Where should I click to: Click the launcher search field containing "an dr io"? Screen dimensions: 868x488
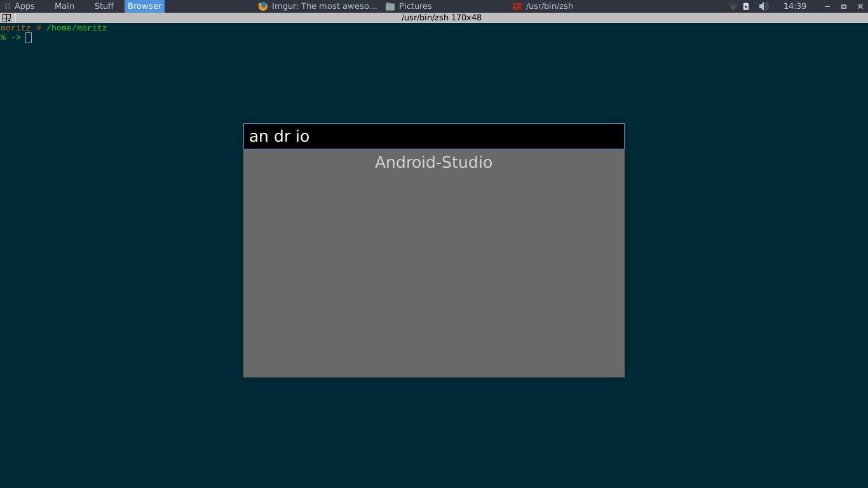[434, 137]
